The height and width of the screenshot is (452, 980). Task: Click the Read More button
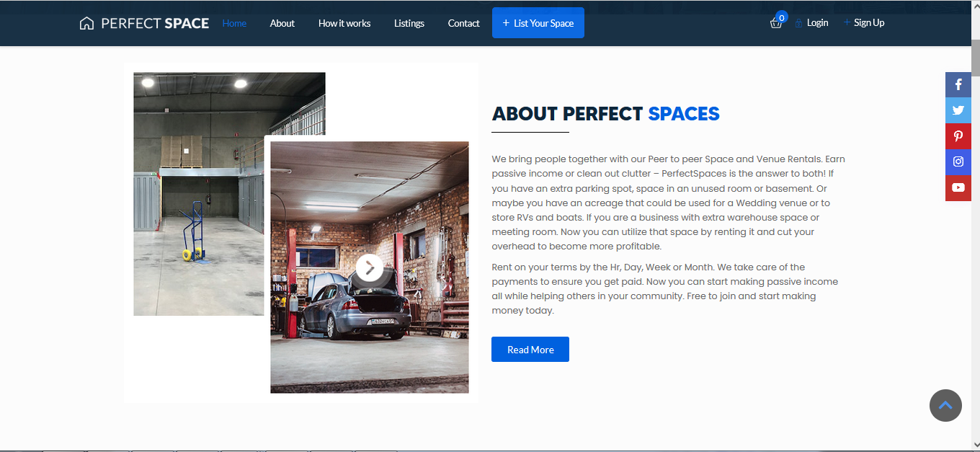tap(530, 350)
